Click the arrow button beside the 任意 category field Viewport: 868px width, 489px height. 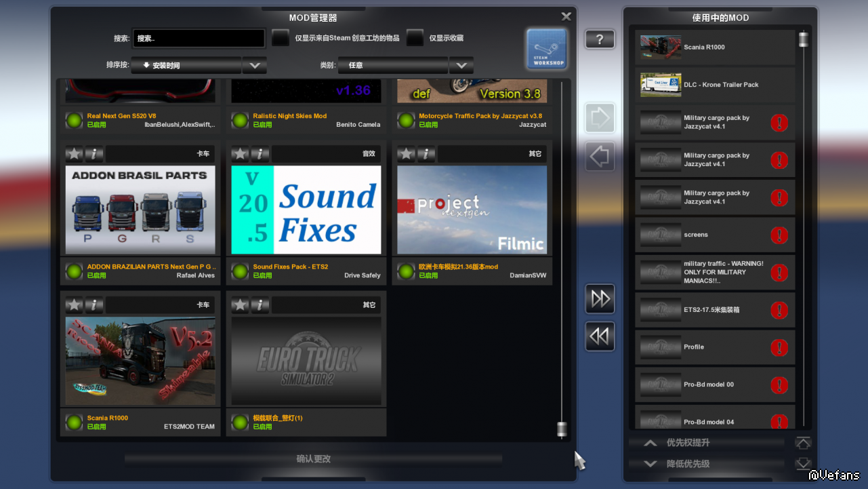[461, 66]
